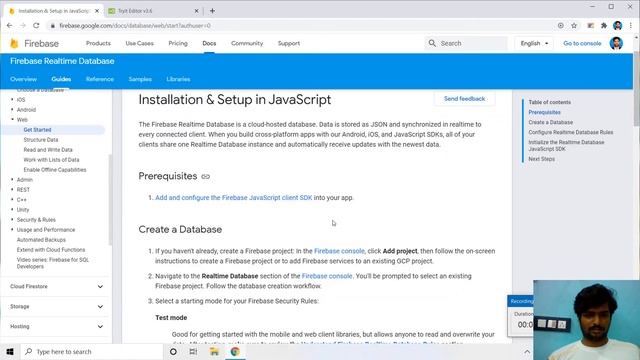Viewport: 640px width, 360px height.
Task: Click first Firebase console link in step 1
Action: point(339,251)
